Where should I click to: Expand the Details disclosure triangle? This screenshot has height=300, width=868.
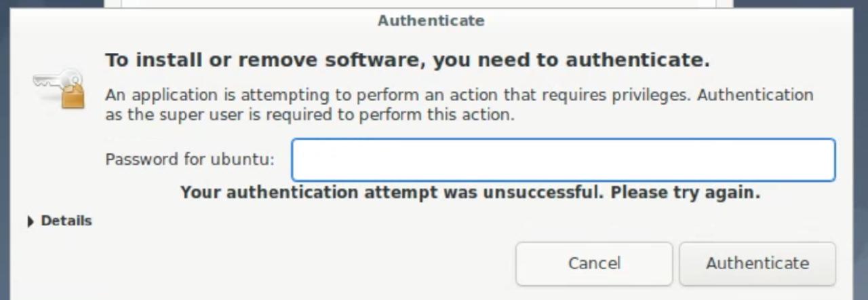[31, 221]
